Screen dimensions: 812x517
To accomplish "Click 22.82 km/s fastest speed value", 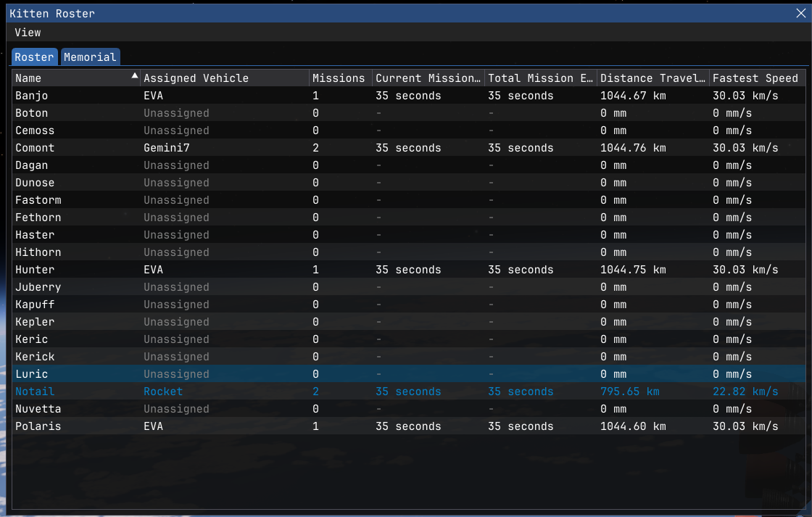I will click(x=745, y=392).
